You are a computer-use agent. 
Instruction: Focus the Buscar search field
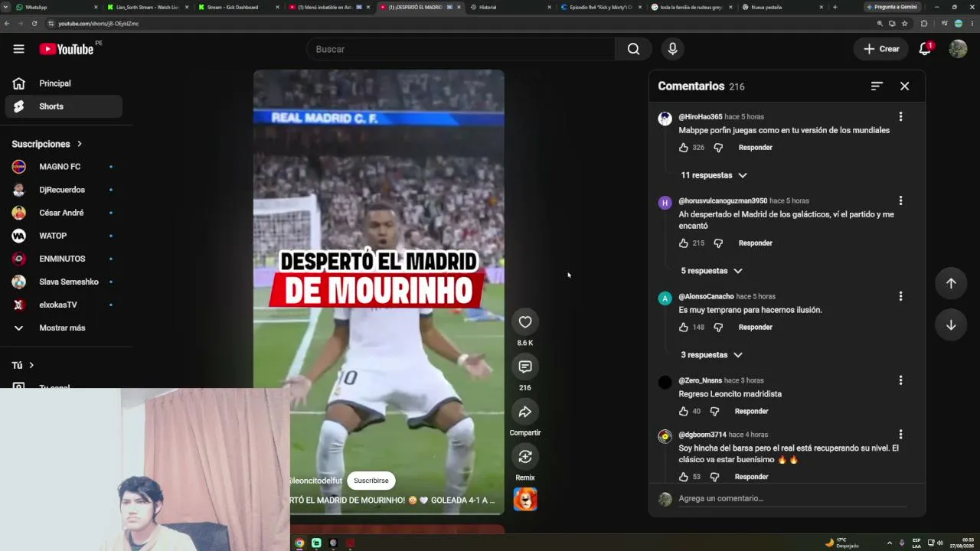point(460,49)
